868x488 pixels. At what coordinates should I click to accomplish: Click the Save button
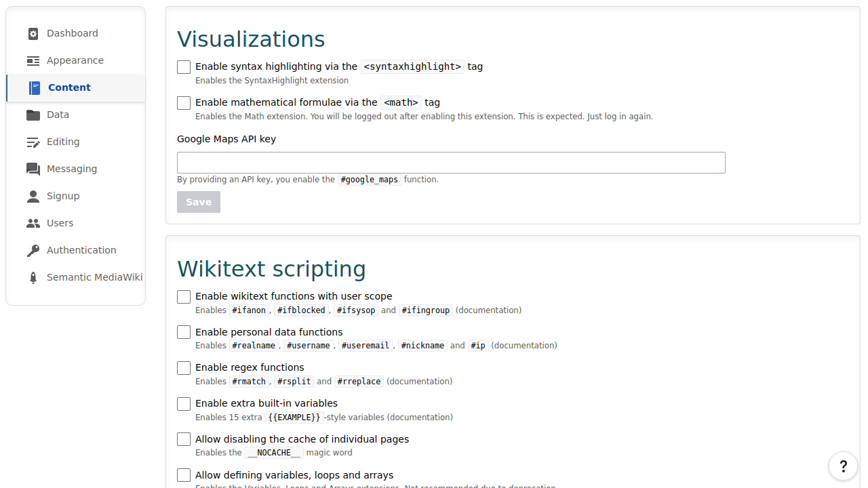198,201
